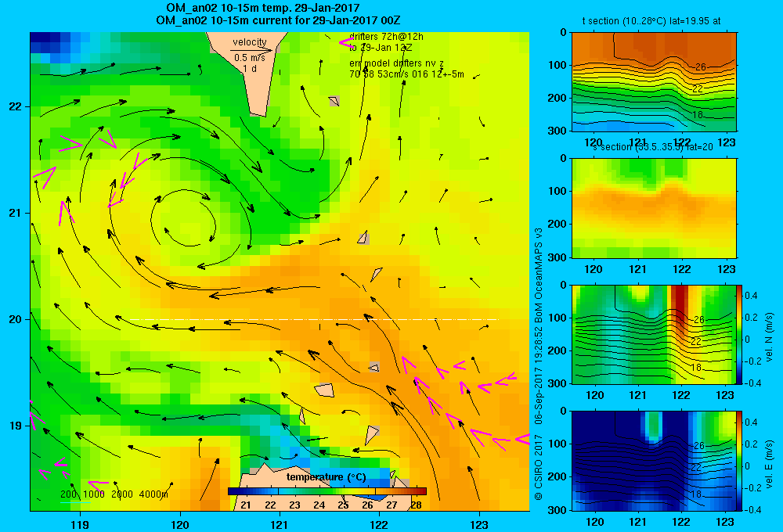This screenshot has height=532, width=783.
Task: Click the 'temperature (°C)' colorbar label
Action: coord(326,477)
